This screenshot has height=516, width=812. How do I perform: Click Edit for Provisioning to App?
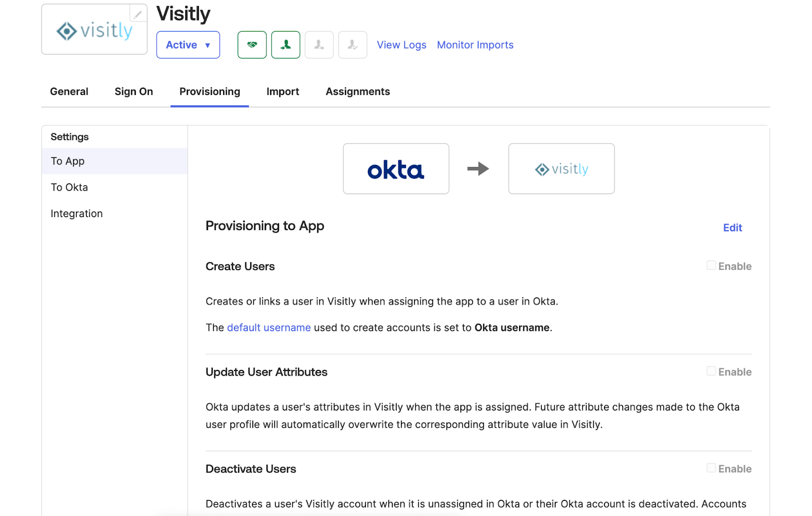pyautogui.click(x=732, y=228)
